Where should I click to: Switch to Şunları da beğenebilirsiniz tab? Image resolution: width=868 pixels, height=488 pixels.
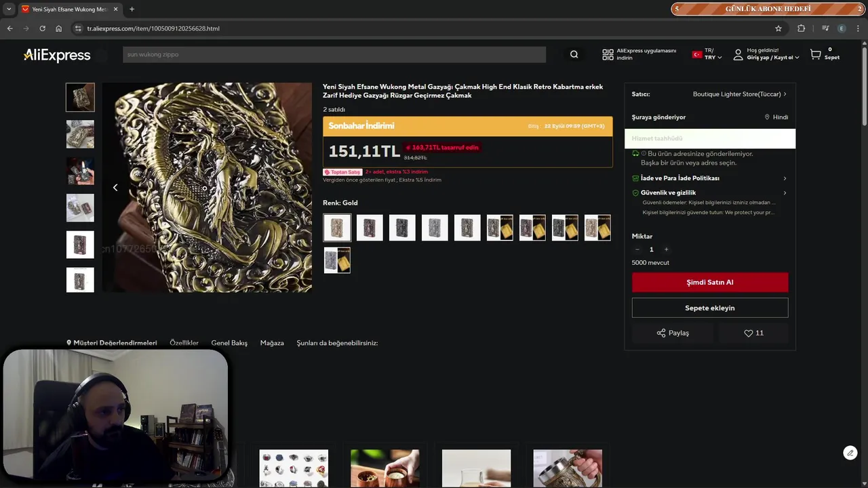(337, 343)
